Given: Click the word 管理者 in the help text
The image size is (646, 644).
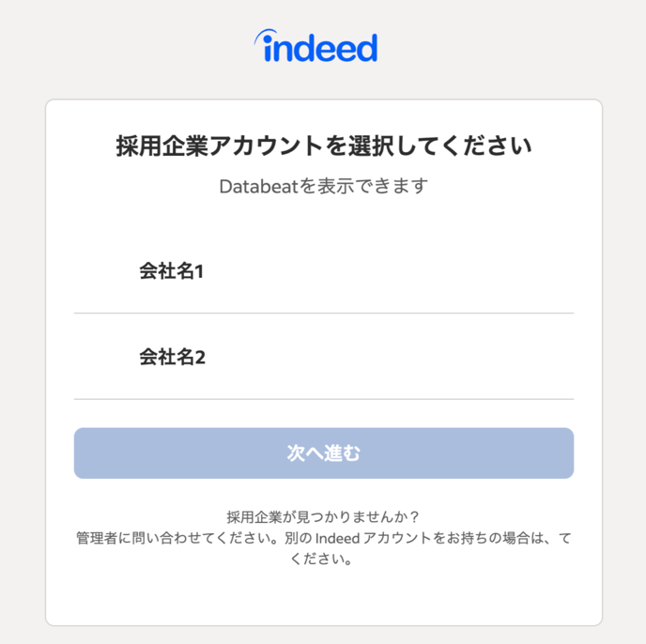Looking at the screenshot, I should pyautogui.click(x=95, y=539).
